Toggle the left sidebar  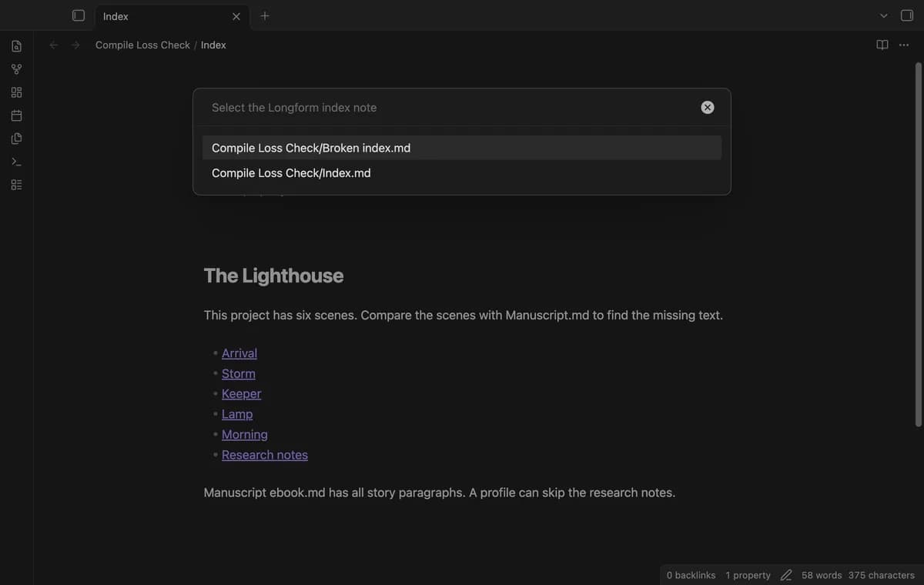(78, 15)
